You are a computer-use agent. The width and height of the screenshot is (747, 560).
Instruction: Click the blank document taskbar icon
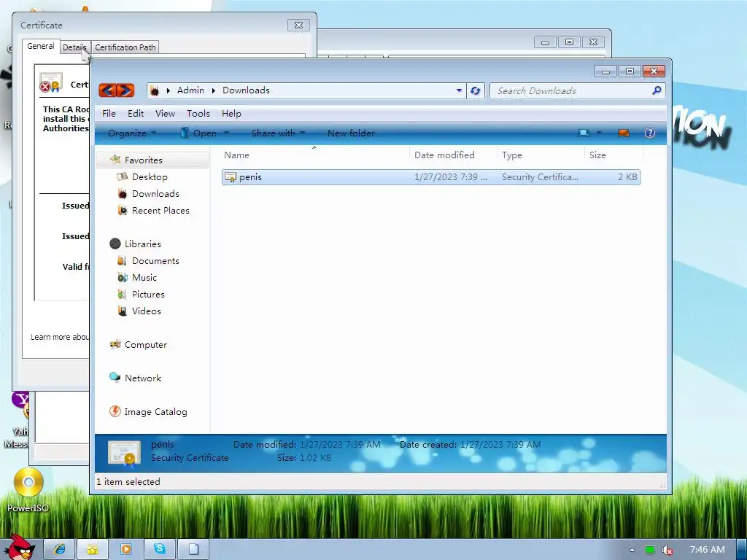point(193,550)
